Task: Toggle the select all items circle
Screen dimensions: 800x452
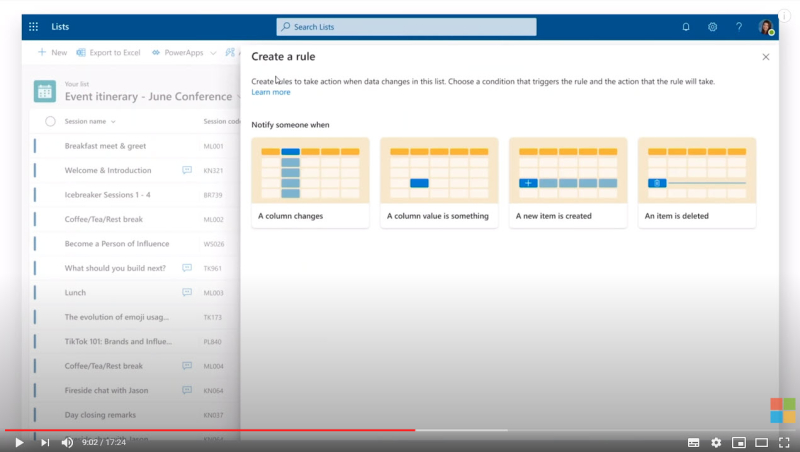Action: (x=50, y=121)
